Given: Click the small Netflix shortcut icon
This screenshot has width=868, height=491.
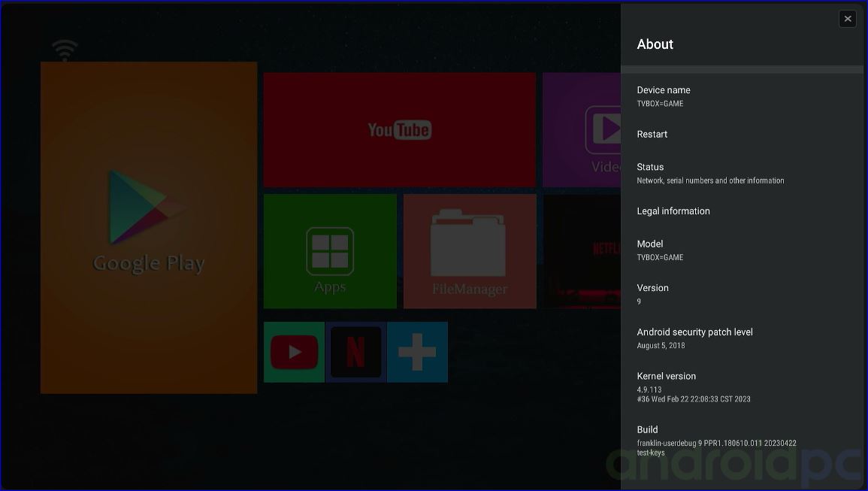Looking at the screenshot, I should click(x=356, y=352).
